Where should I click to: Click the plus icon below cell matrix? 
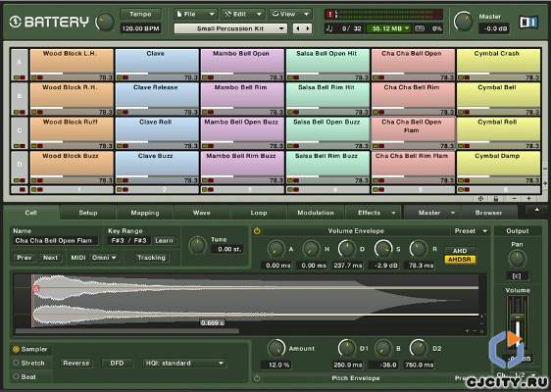pyautogui.click(x=528, y=199)
